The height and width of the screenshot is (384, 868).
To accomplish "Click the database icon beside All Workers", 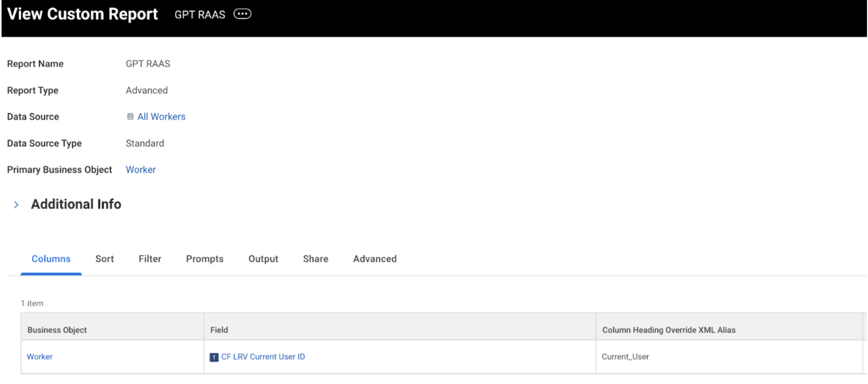I will 130,116.
